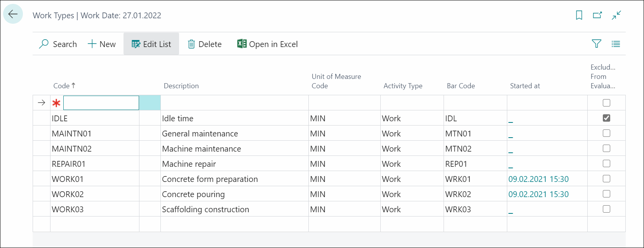Open Unit of Measure Code column header
Viewport: 644px width, 248px height.
tap(336, 81)
